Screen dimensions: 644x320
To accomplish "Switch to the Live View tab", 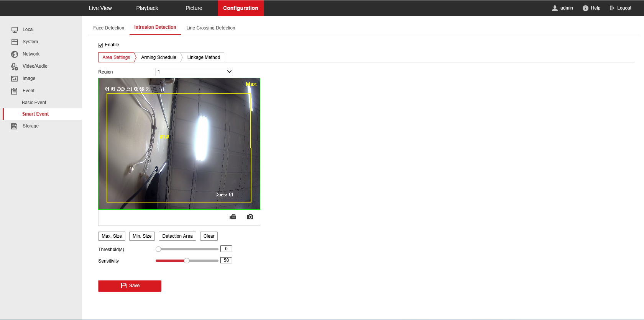I will (100, 8).
